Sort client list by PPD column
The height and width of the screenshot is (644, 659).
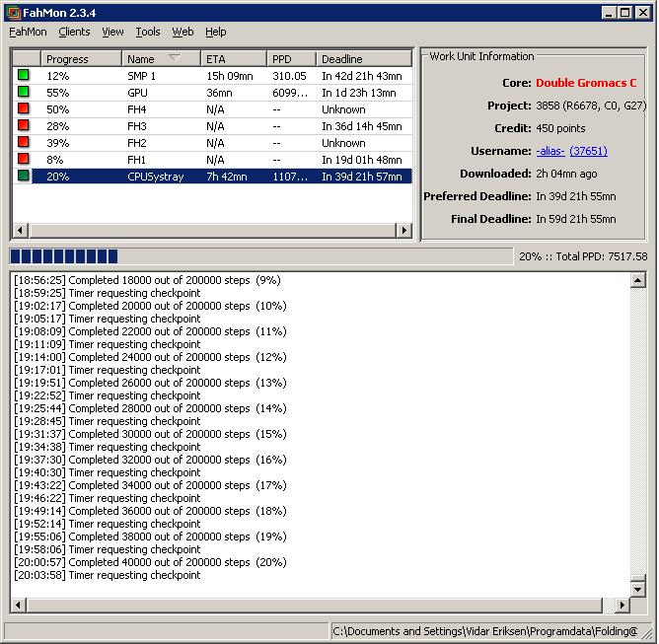[x=291, y=59]
